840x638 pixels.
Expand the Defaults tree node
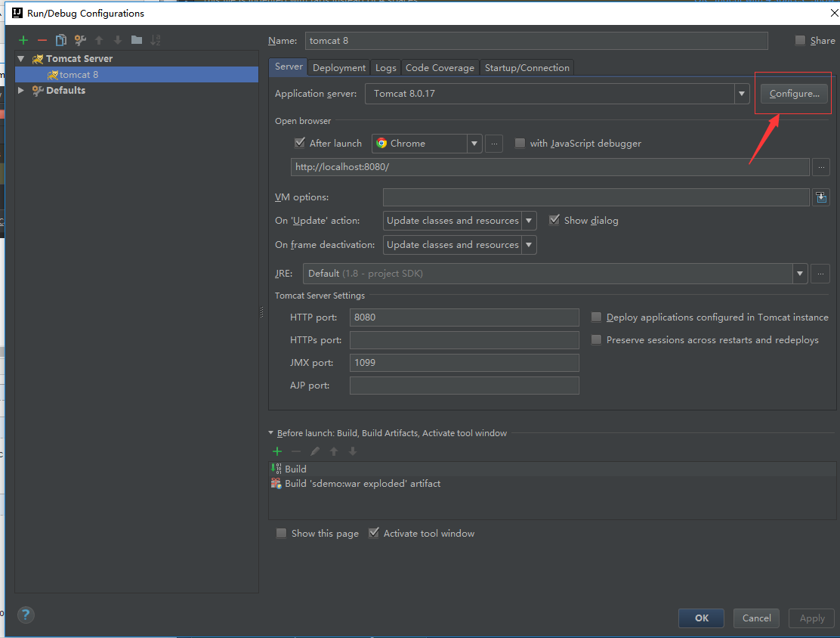click(x=21, y=90)
